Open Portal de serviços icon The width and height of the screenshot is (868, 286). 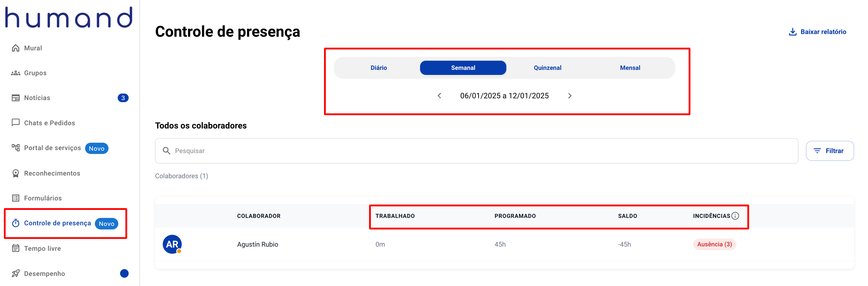[x=15, y=148]
